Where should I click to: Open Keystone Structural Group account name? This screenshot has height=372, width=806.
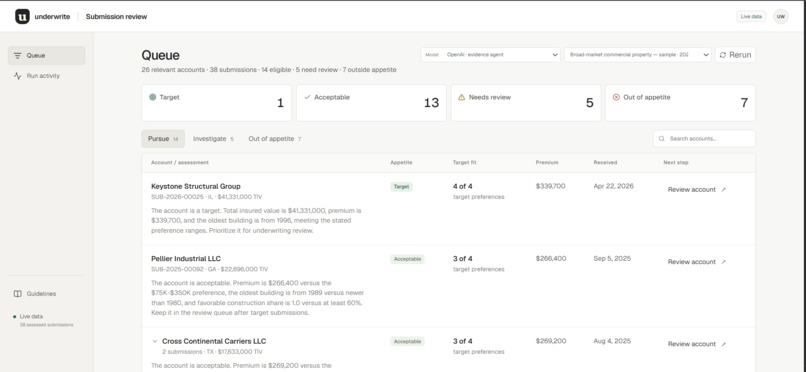pyautogui.click(x=196, y=187)
